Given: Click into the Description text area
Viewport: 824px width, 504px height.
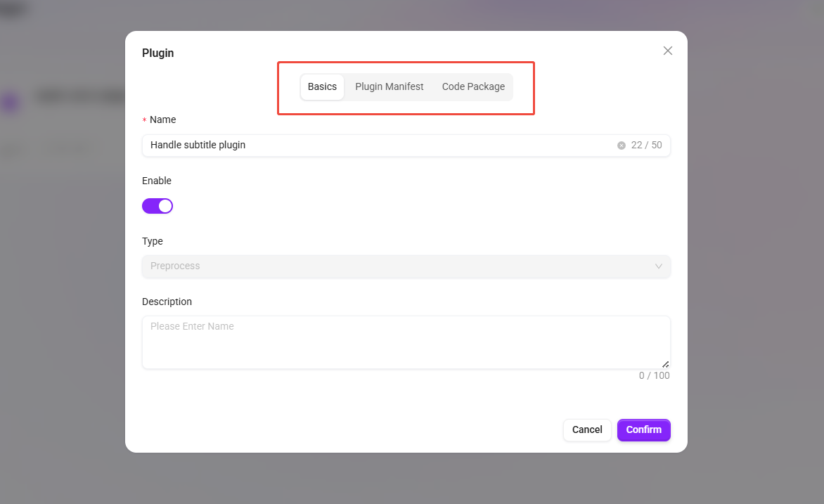Looking at the screenshot, I should (x=406, y=342).
